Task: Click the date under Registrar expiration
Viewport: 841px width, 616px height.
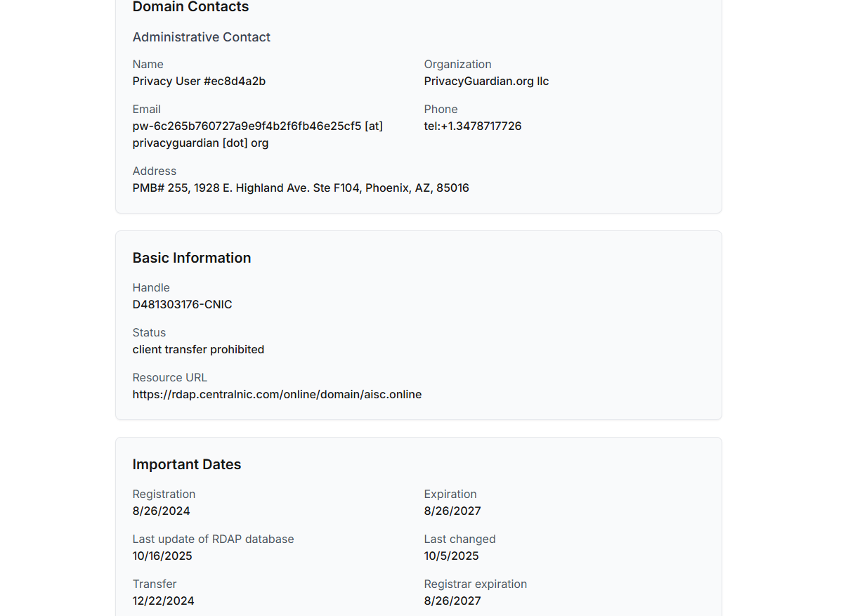Action: click(452, 601)
